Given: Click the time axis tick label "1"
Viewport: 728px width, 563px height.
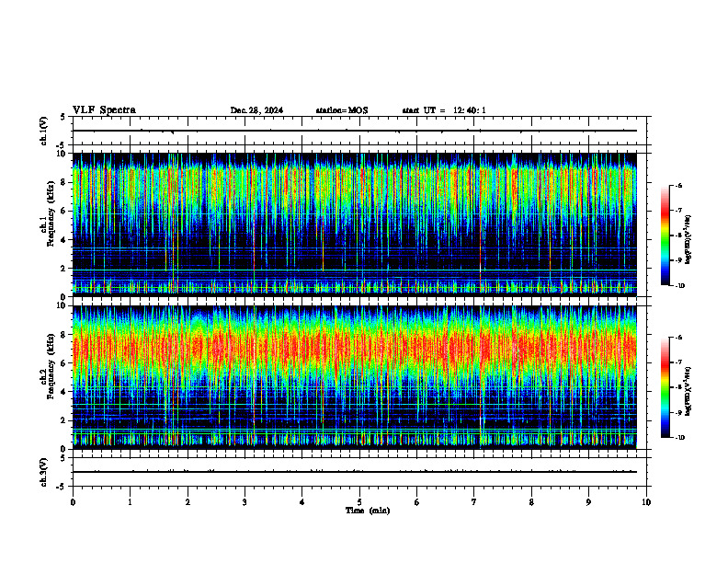Looking at the screenshot, I should pyautogui.click(x=130, y=502).
